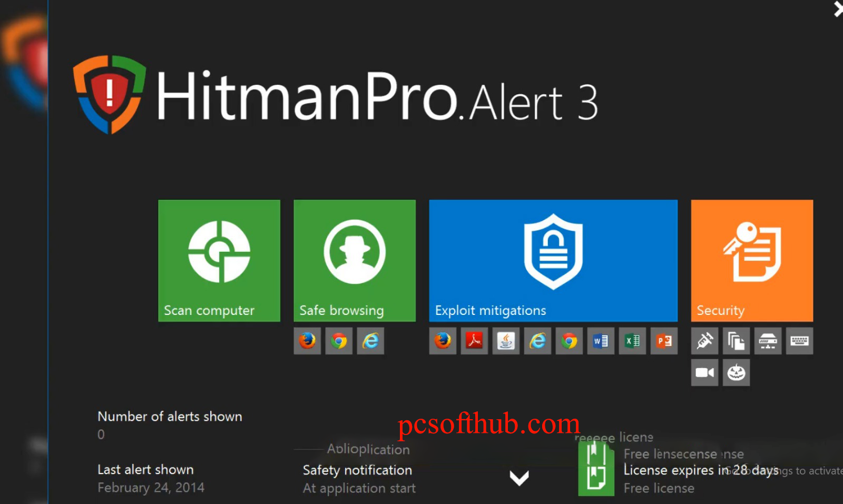Image resolution: width=843 pixels, height=504 pixels.
Task: Expand the bottom panel chevron arrow
Action: (x=519, y=478)
